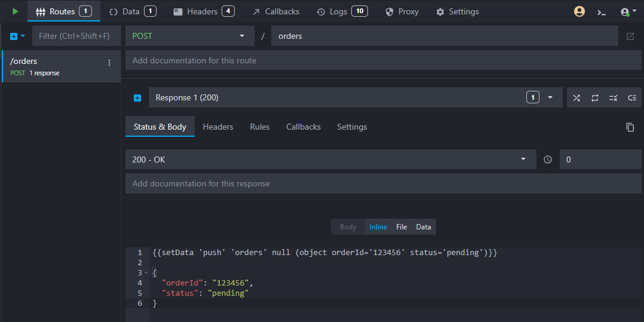Toggle the disable rules mode icon

[613, 98]
